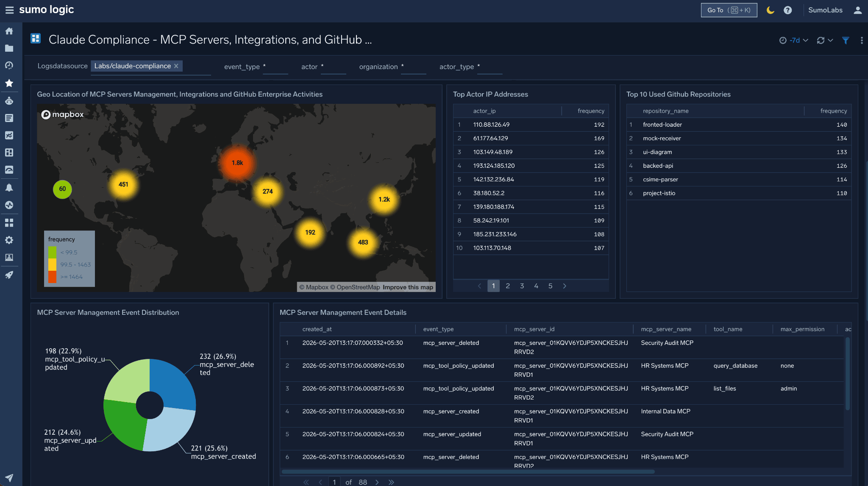Go to Home in the sidebar
This screenshot has height=486, width=868.
point(9,31)
